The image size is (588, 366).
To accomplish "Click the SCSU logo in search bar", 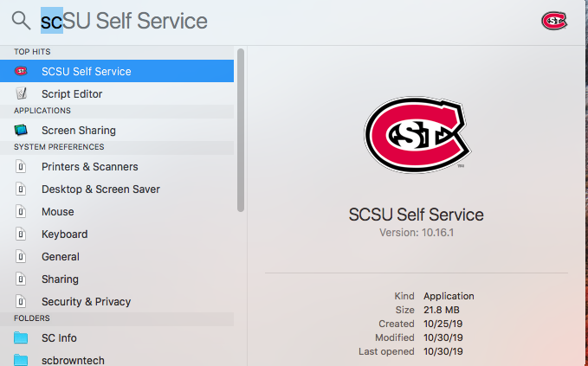I will tap(554, 21).
